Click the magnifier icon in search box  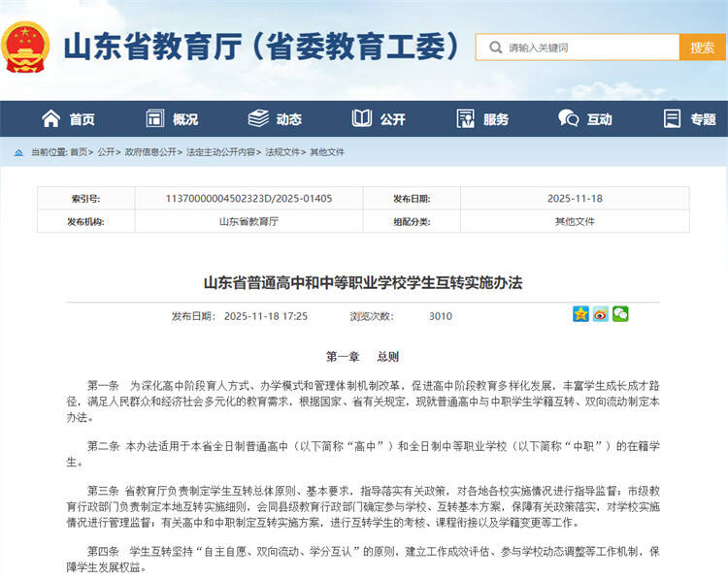point(496,47)
